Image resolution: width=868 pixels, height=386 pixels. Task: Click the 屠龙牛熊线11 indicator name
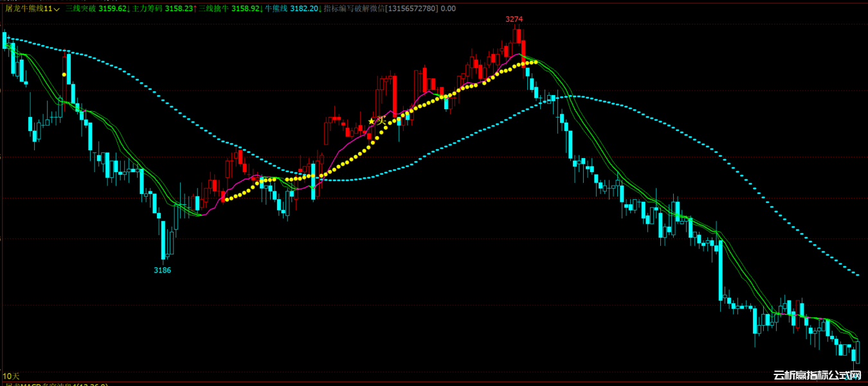[x=28, y=9]
